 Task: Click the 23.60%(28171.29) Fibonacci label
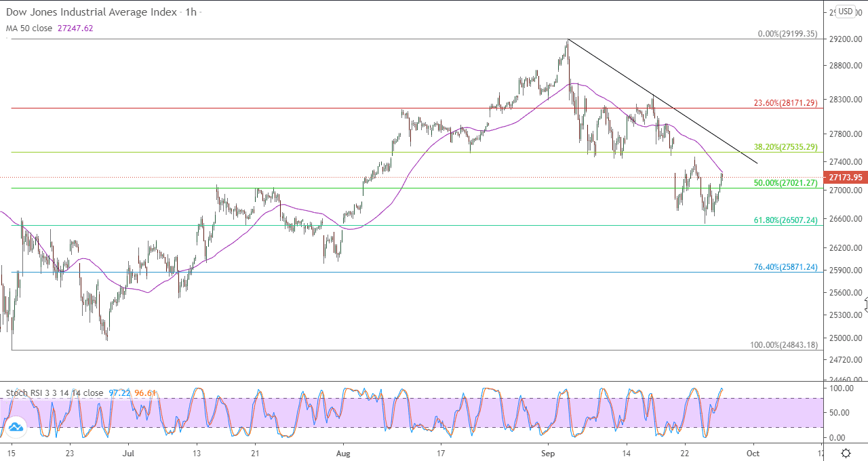786,103
